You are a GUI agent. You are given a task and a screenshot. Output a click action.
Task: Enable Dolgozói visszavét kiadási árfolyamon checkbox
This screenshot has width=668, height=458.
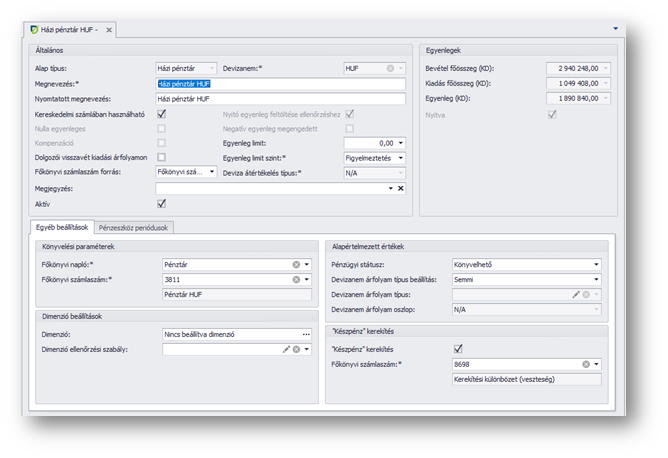(x=162, y=158)
